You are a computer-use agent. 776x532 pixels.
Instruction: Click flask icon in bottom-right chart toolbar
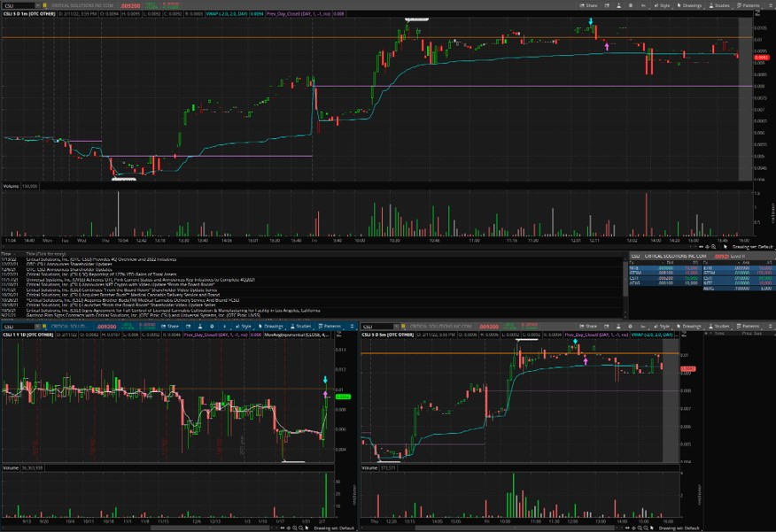click(618, 327)
